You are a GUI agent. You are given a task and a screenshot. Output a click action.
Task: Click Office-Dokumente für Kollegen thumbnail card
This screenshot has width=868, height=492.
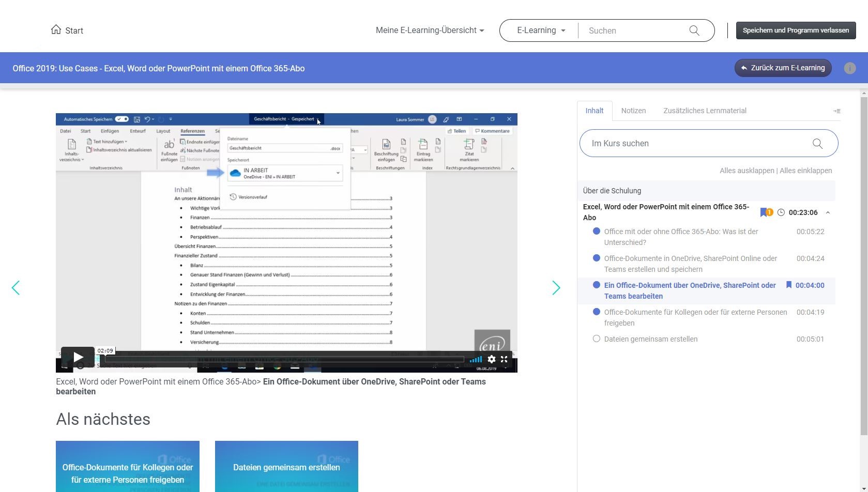[128, 466]
